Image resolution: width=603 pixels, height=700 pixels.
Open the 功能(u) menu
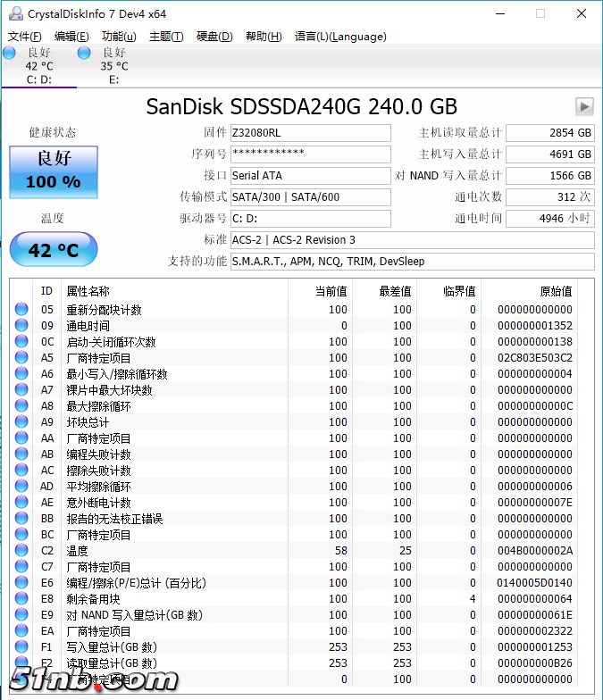pyautogui.click(x=119, y=37)
